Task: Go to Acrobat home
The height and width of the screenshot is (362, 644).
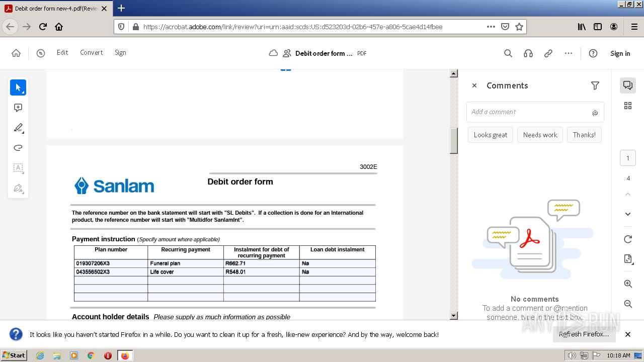Action: 16,53
